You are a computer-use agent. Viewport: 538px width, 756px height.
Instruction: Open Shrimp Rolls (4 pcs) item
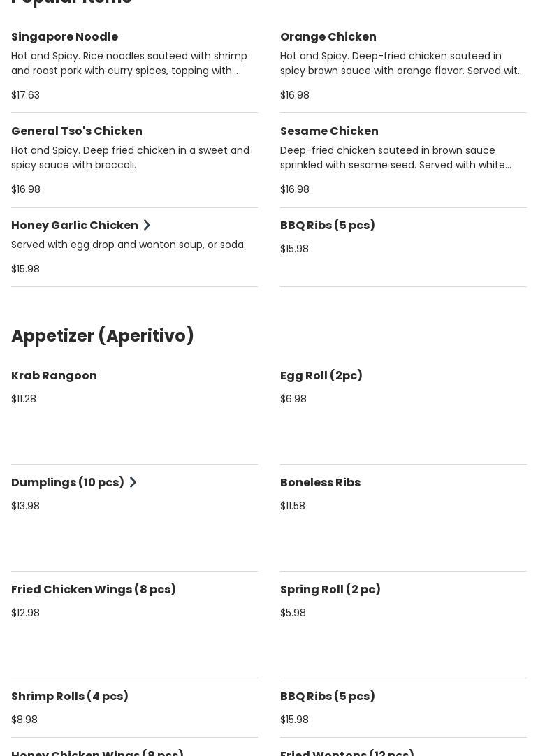tap(70, 696)
